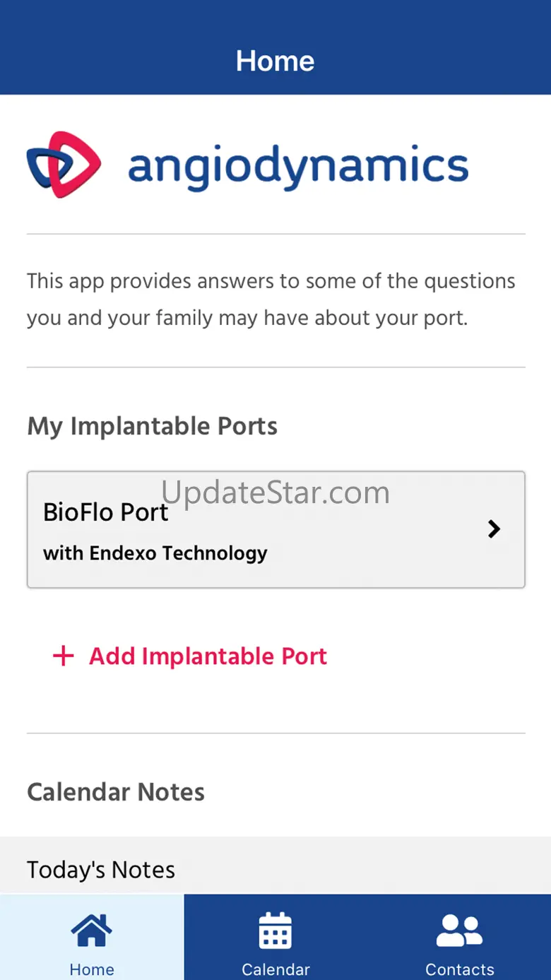Tap the 'with Endexo Technology' subtitle
551x980 pixels.
pyautogui.click(x=155, y=553)
